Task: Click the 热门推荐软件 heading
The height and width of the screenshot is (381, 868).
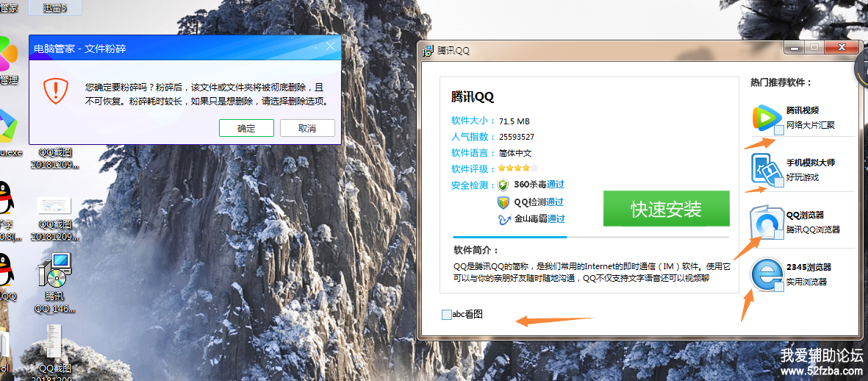Action: point(781,82)
